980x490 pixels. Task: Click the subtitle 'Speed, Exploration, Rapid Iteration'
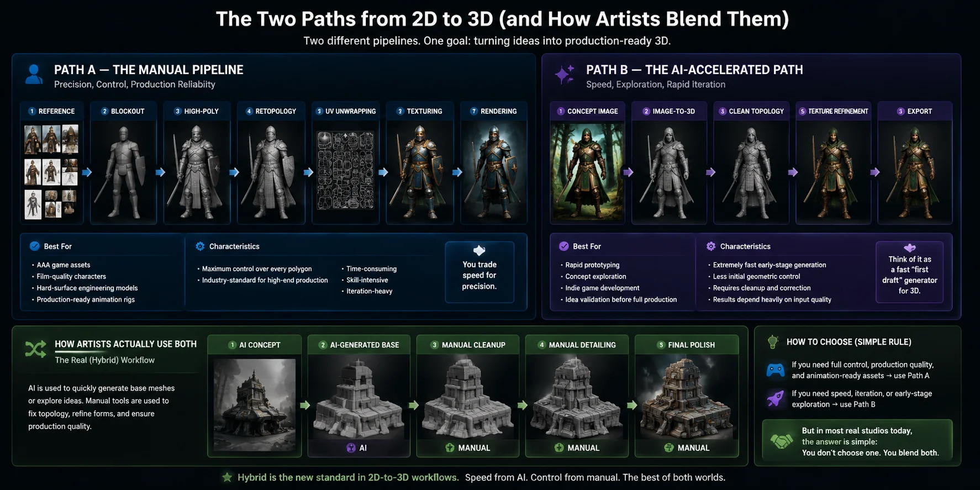point(656,85)
